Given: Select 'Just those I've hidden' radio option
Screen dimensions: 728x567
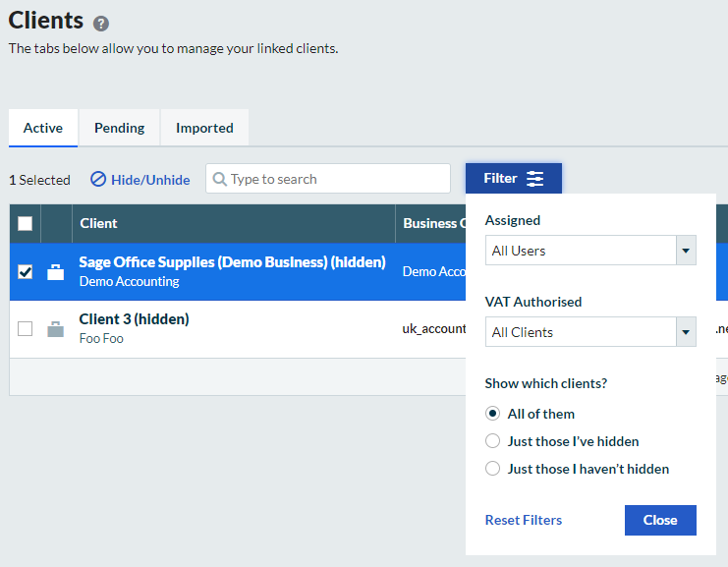Looking at the screenshot, I should tap(493, 441).
